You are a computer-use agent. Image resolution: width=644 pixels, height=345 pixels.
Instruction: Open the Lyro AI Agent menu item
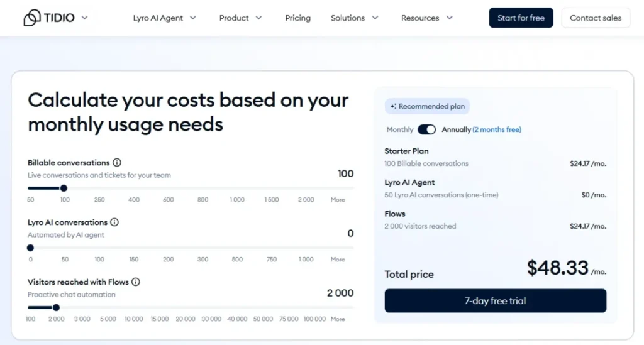point(158,18)
